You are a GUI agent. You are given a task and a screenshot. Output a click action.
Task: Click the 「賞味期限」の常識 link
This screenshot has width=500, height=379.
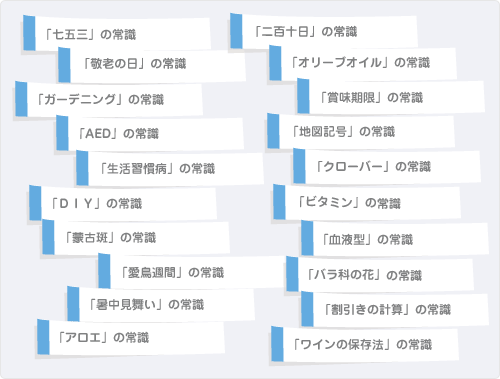point(391,97)
